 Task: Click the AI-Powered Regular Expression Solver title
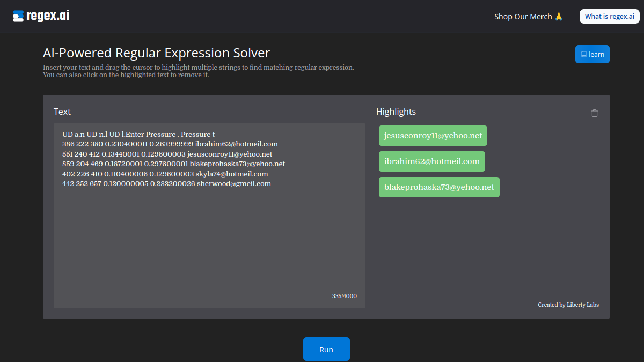pos(156,53)
